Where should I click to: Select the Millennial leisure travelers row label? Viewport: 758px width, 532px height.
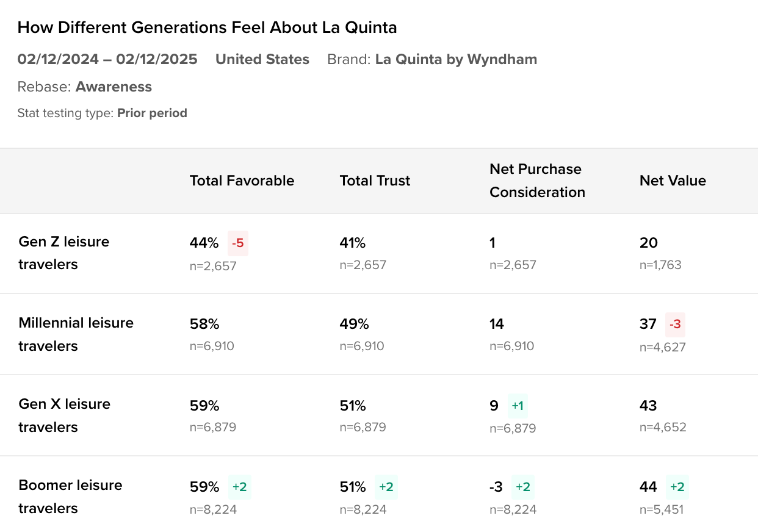coord(76,334)
